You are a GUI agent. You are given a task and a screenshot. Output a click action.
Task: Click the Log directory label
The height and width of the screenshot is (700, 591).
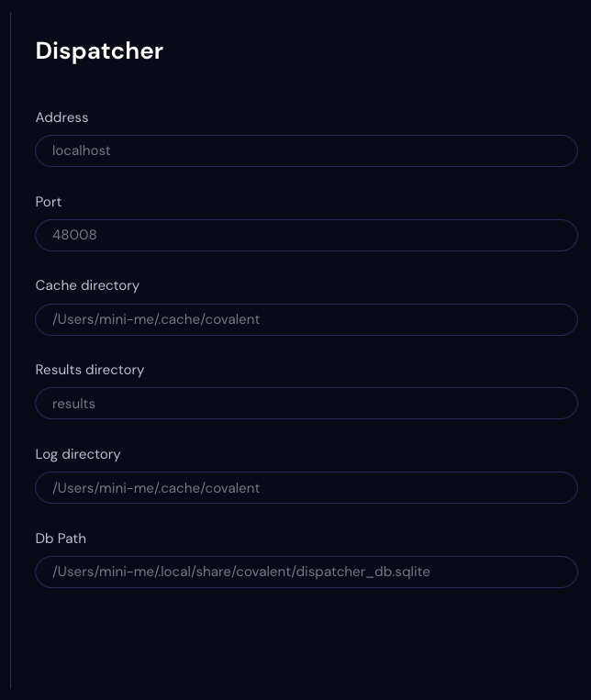click(78, 454)
